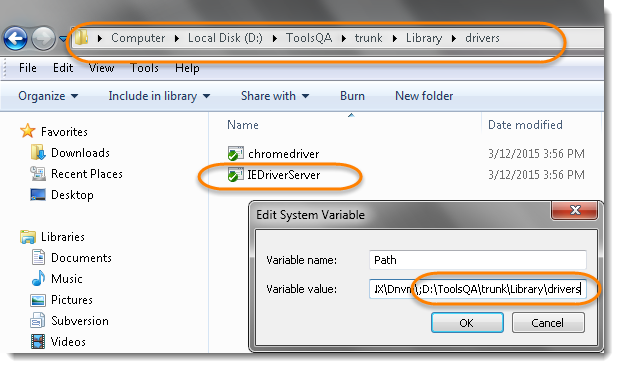Viewport: 619px width, 368px height.
Task: Expand the breadcrumb arrow after Computer
Action: point(176,38)
